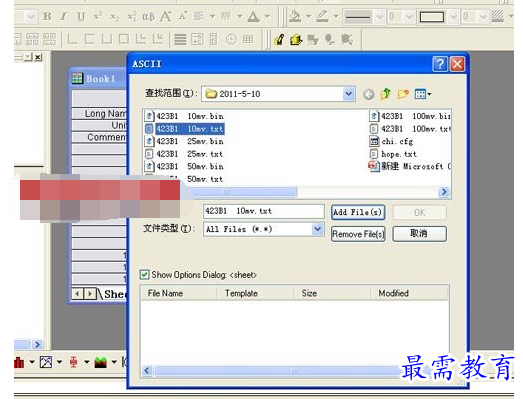
Task: Open the view menu icon in dialog
Action: tap(423, 94)
